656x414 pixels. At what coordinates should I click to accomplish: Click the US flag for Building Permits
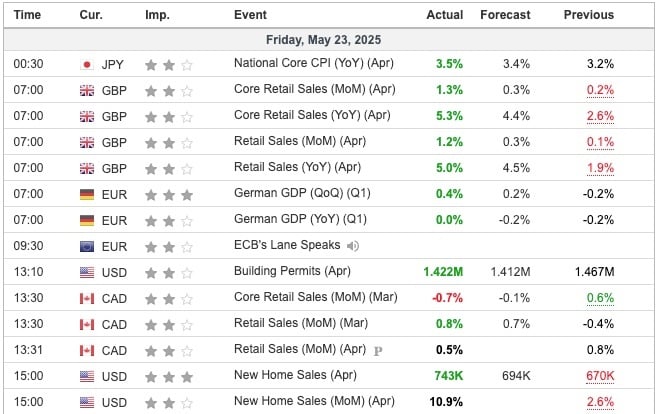[87, 273]
